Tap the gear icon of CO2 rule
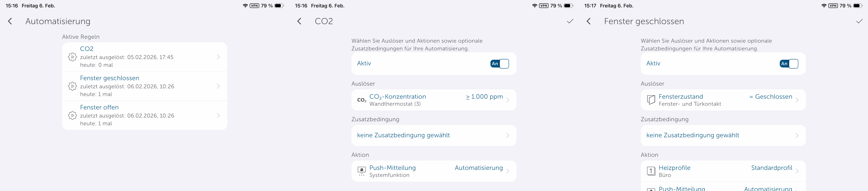 click(x=72, y=57)
